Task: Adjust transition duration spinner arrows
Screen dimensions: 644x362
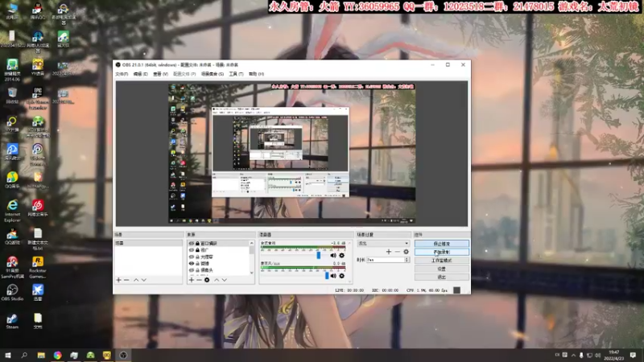Action: pos(407,260)
